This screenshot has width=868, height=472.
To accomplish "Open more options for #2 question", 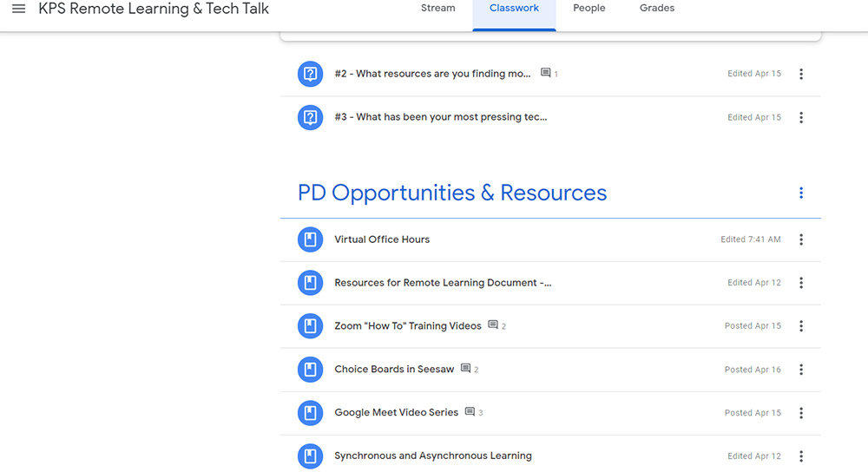I will tap(801, 74).
